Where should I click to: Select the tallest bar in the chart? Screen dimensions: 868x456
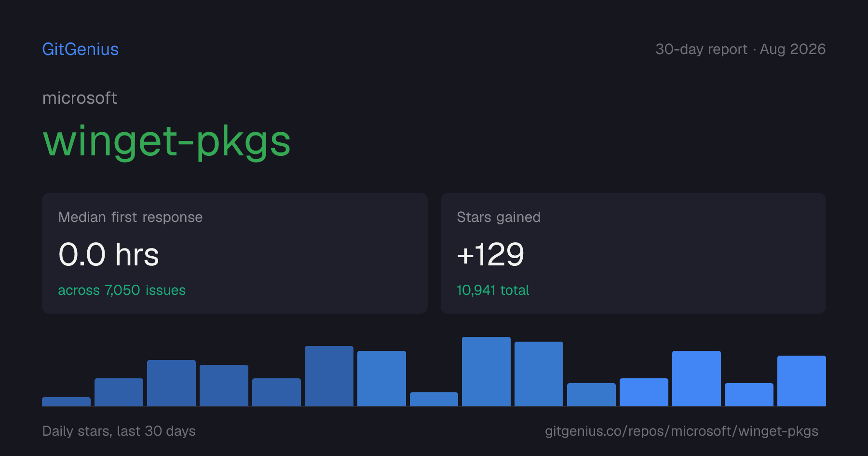(x=486, y=372)
